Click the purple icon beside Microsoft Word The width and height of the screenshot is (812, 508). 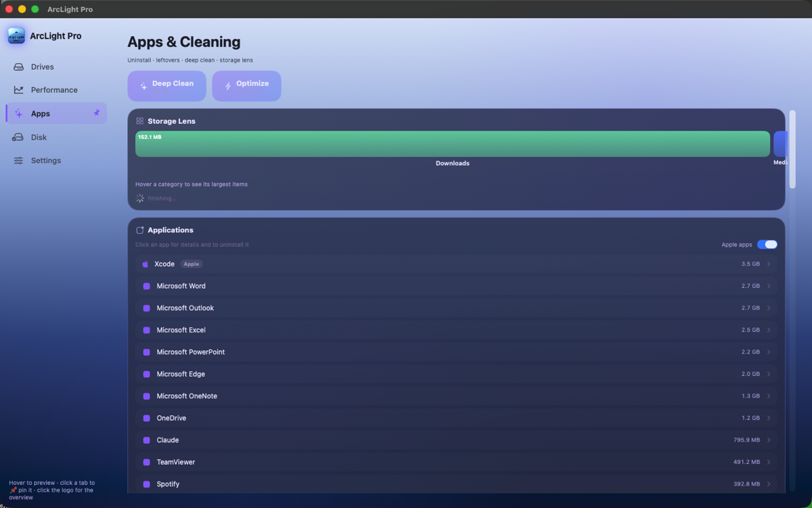146,287
